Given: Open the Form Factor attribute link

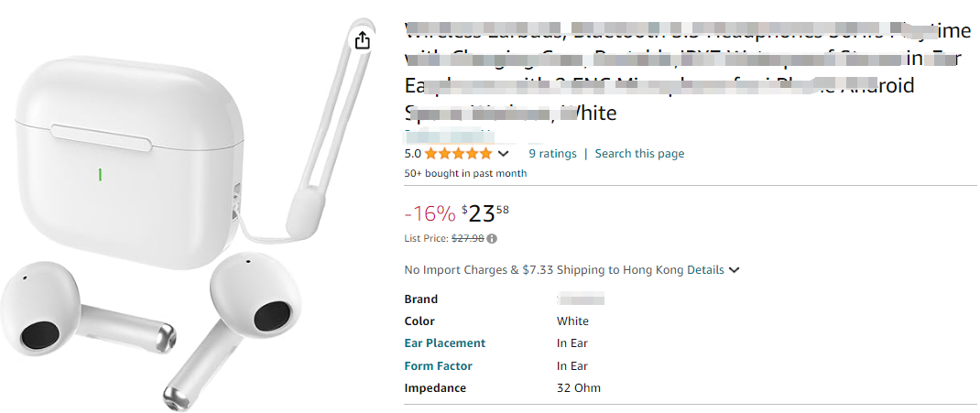Looking at the screenshot, I should (x=438, y=366).
